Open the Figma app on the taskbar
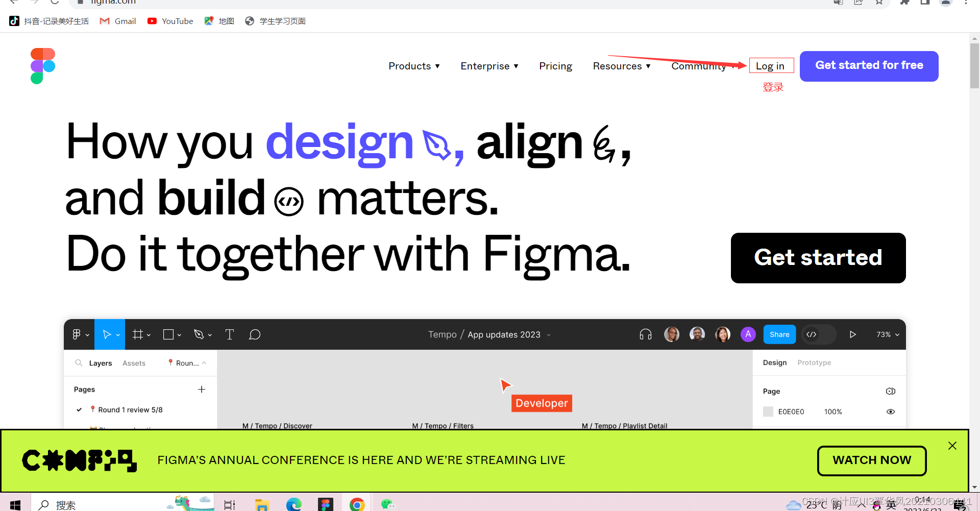Image resolution: width=980 pixels, height=511 pixels. 326,505
